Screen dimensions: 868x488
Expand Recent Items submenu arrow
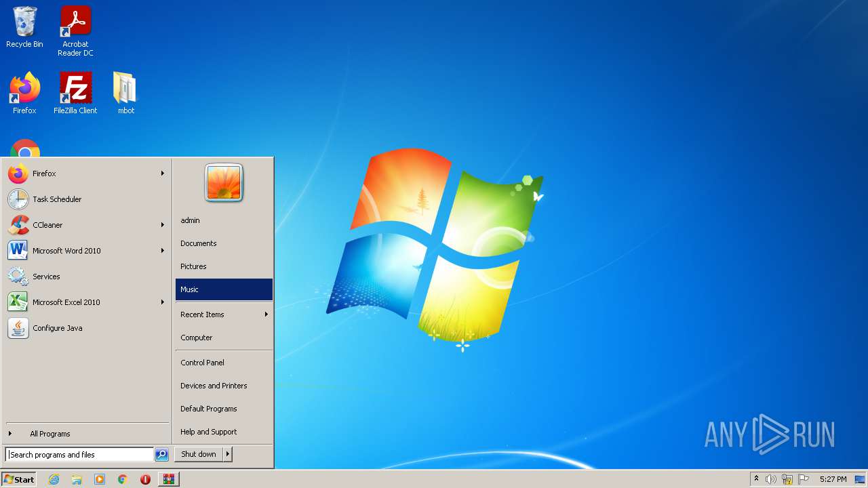267,314
